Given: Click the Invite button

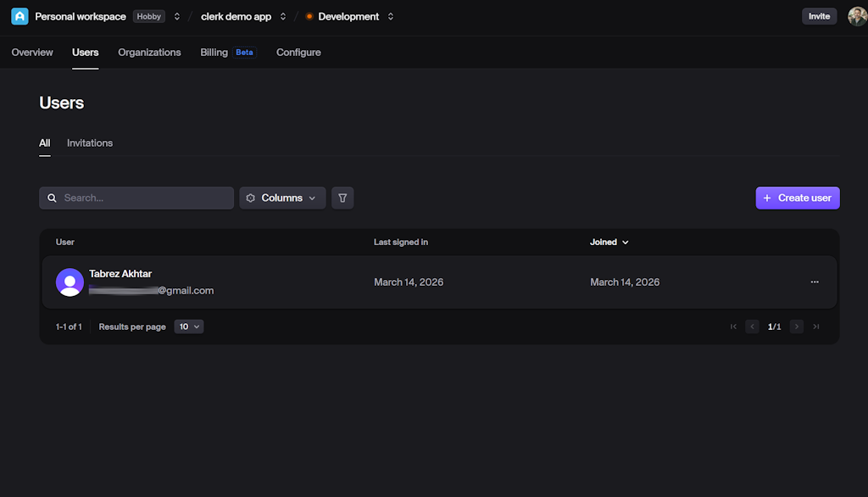Looking at the screenshot, I should (819, 15).
